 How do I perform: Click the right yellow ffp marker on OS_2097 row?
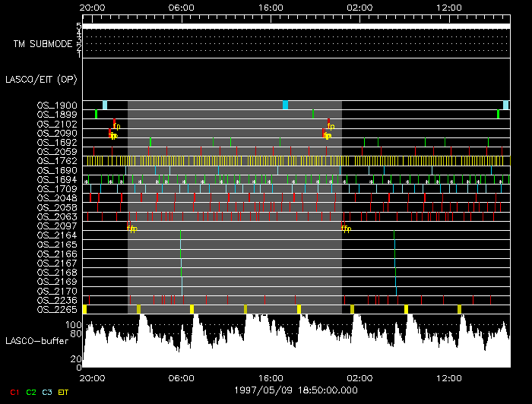(346, 229)
